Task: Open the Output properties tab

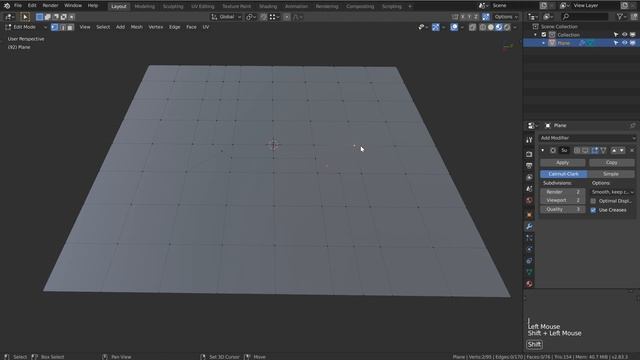Action: tap(529, 166)
